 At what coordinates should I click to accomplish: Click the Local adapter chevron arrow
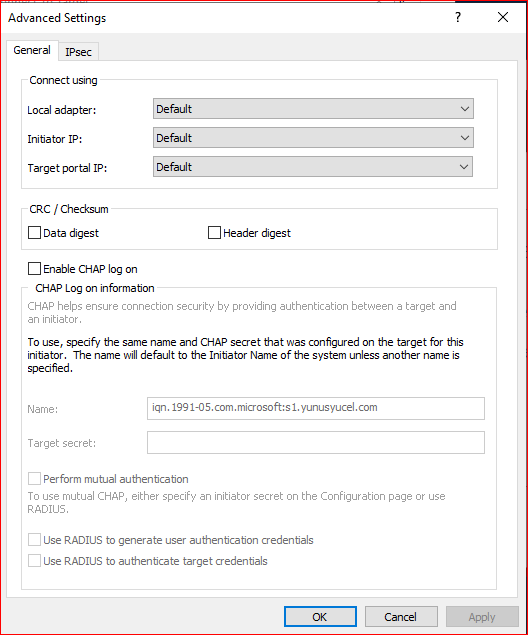pos(465,109)
